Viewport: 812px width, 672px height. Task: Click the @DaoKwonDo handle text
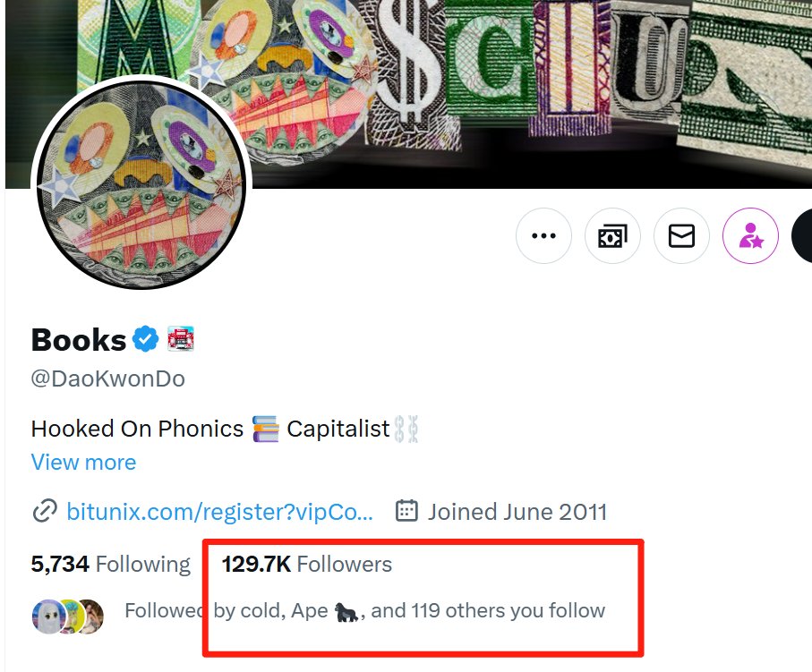click(107, 379)
